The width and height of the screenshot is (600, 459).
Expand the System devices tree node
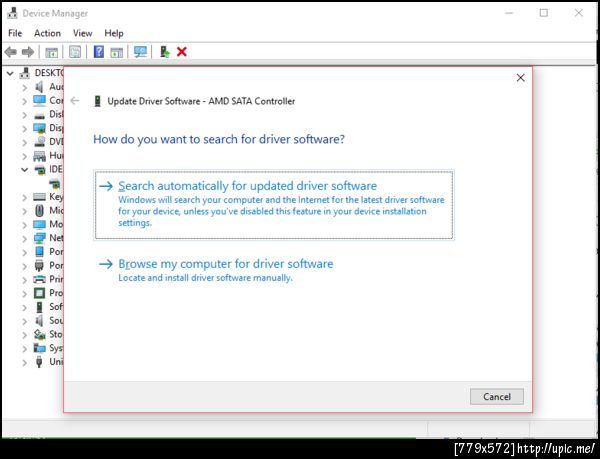[24, 348]
